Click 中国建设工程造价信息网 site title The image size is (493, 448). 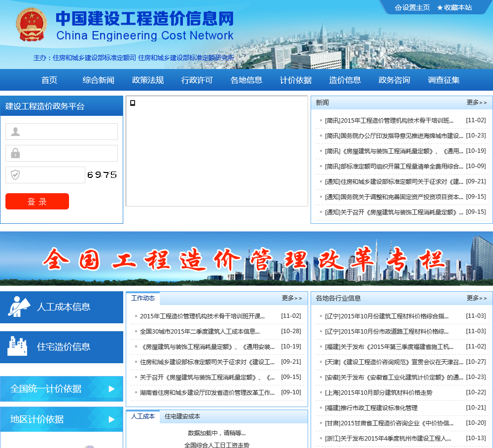(x=145, y=19)
